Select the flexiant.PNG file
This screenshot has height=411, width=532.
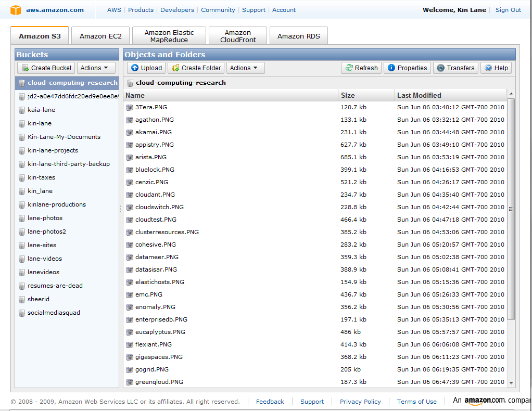coord(315,345)
